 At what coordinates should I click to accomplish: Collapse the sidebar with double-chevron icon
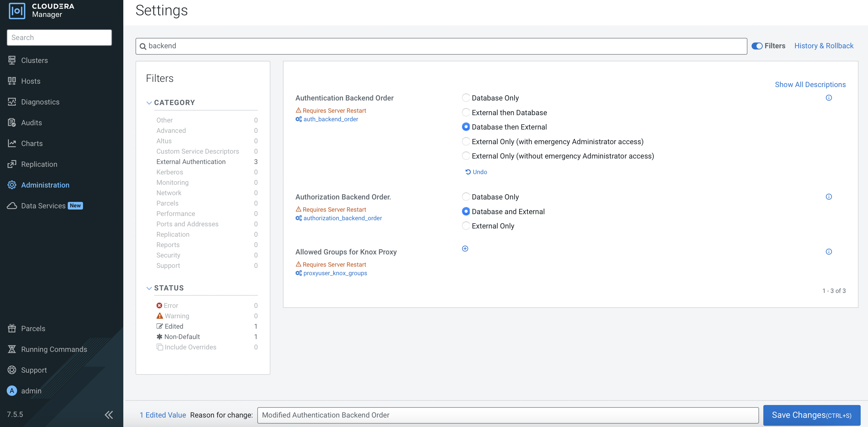click(109, 414)
